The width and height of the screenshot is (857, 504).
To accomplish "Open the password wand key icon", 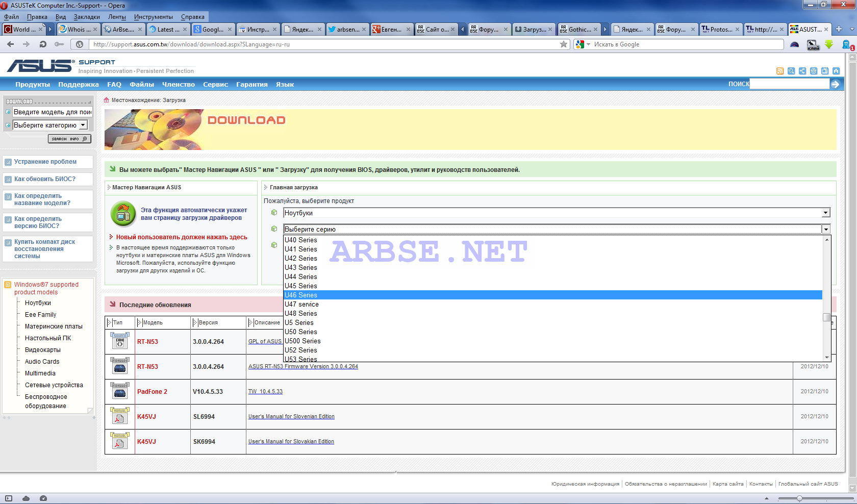I will pos(59,44).
